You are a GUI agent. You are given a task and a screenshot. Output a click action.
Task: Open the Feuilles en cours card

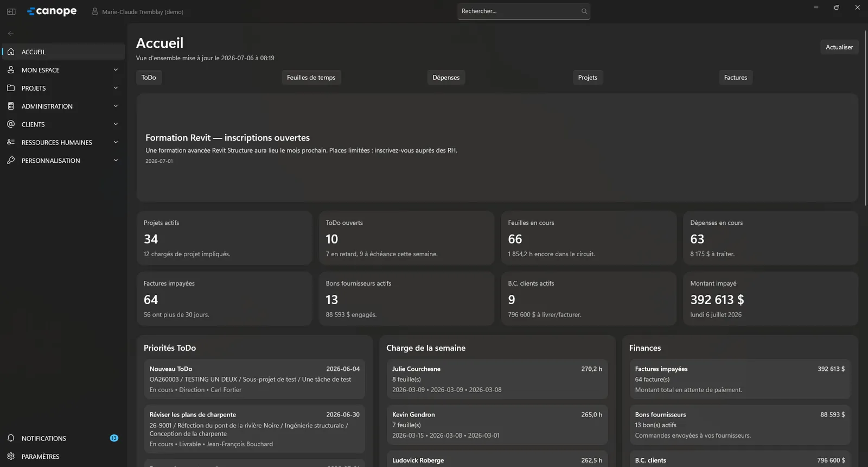589,238
